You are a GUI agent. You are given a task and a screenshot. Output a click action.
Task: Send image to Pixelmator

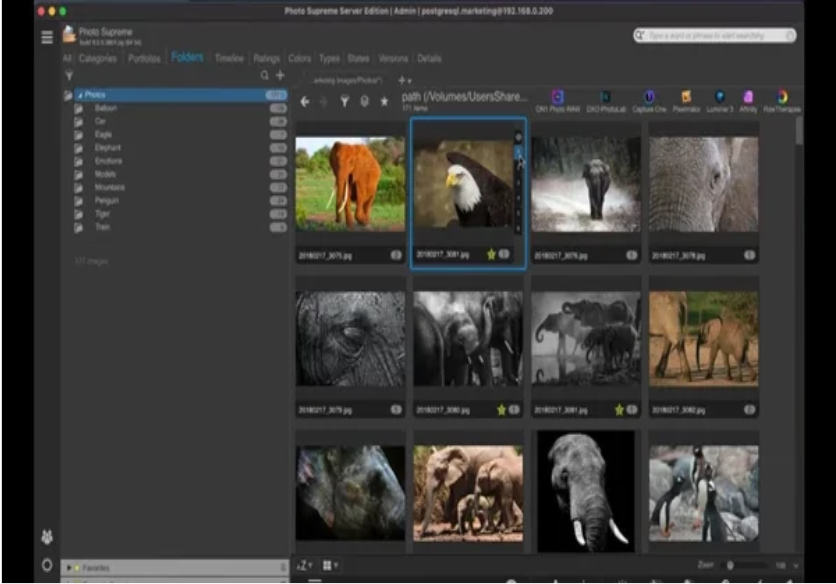click(x=686, y=100)
